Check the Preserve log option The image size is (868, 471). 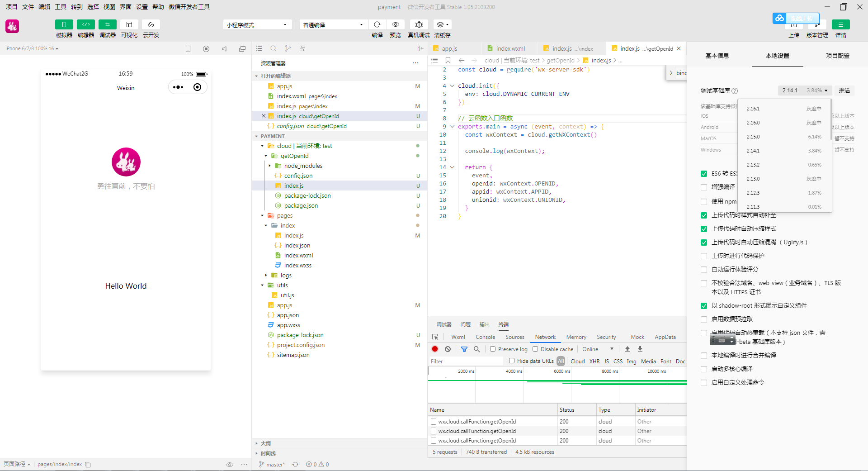click(x=493, y=349)
